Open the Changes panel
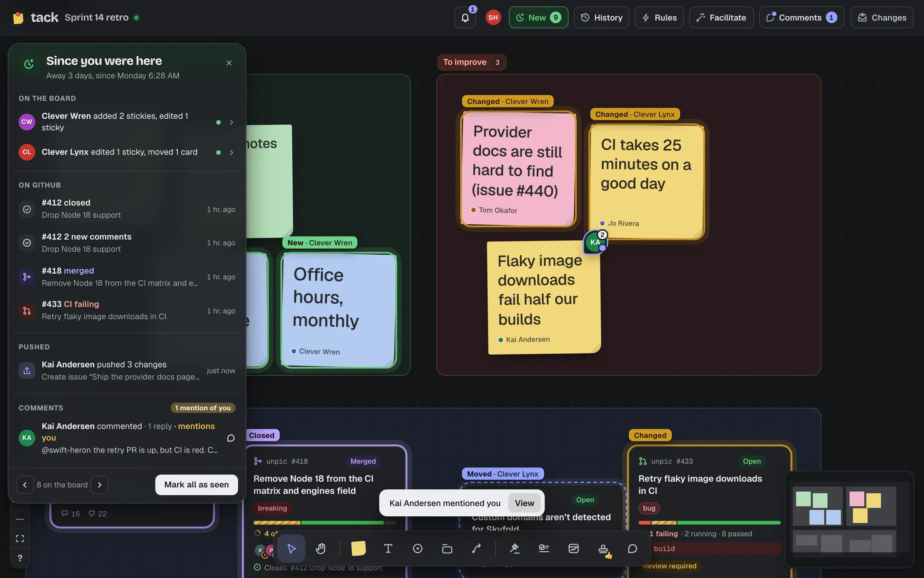This screenshot has width=924, height=578. pyautogui.click(x=882, y=17)
